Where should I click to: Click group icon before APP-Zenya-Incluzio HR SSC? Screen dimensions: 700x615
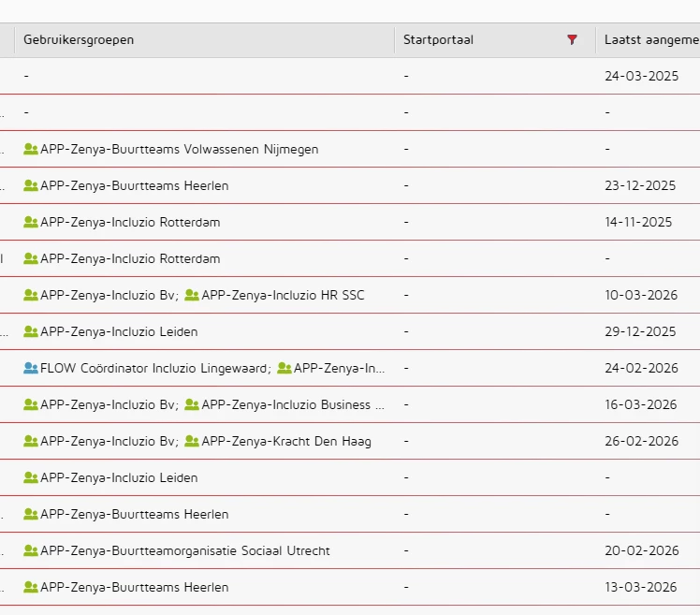[192, 295]
